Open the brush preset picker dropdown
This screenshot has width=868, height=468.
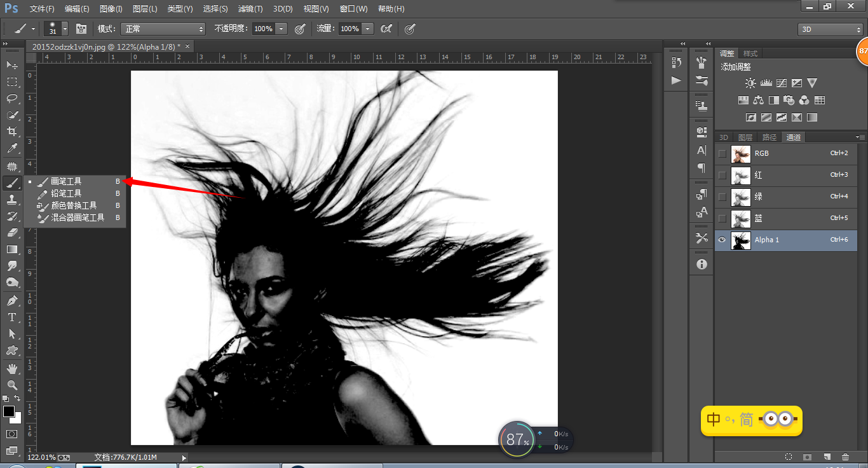point(65,29)
